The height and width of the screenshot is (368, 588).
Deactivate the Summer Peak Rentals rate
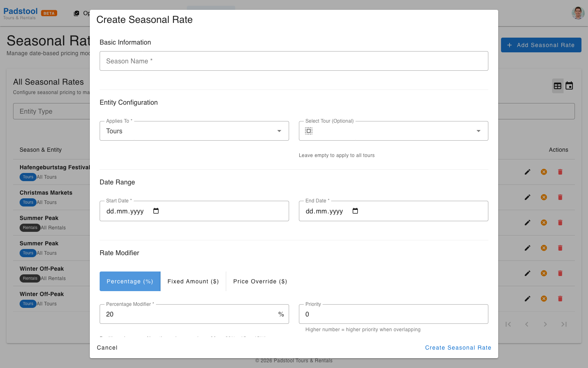544,222
